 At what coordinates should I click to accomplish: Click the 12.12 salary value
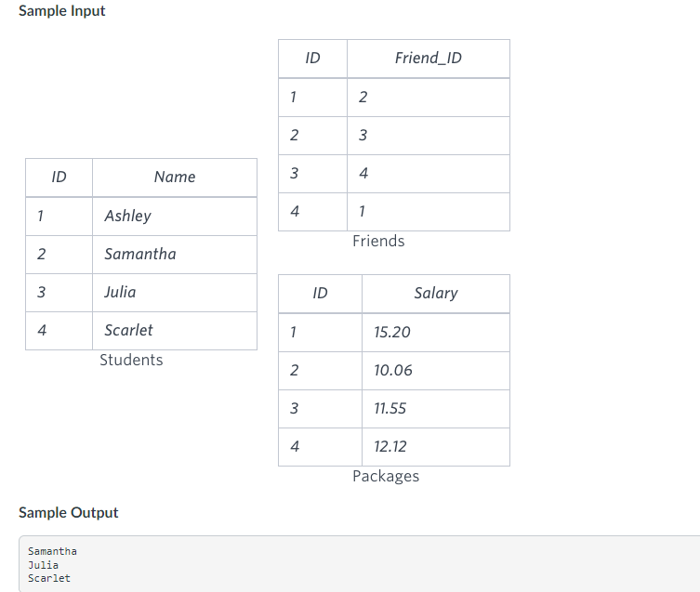pyautogui.click(x=390, y=446)
